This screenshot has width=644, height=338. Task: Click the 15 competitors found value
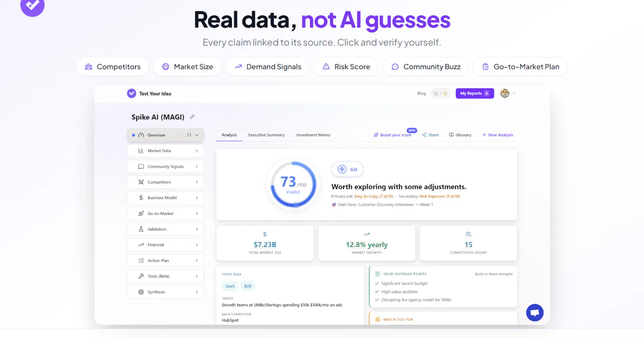click(x=469, y=245)
